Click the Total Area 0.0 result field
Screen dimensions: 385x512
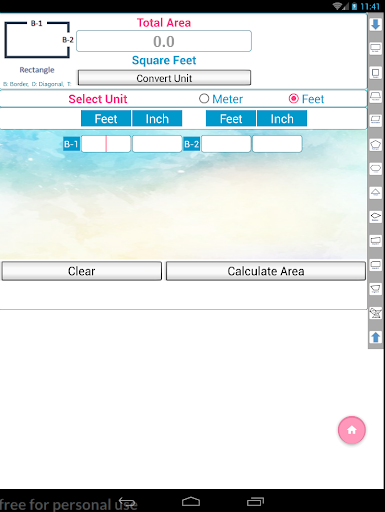[x=164, y=41]
